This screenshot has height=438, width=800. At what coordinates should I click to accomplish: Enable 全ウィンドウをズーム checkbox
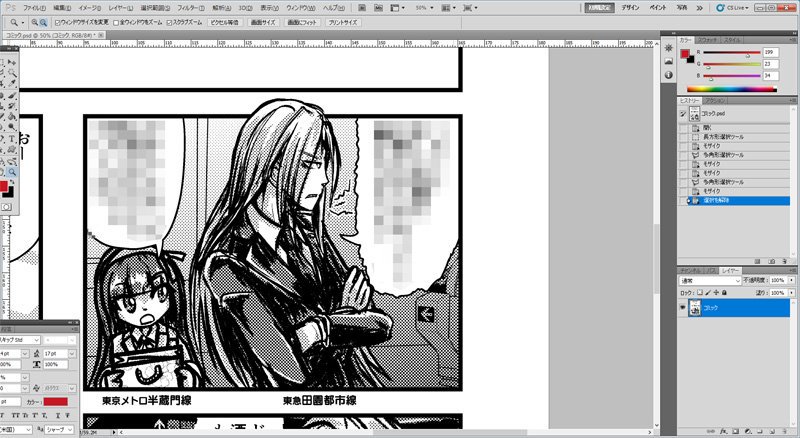[116, 22]
